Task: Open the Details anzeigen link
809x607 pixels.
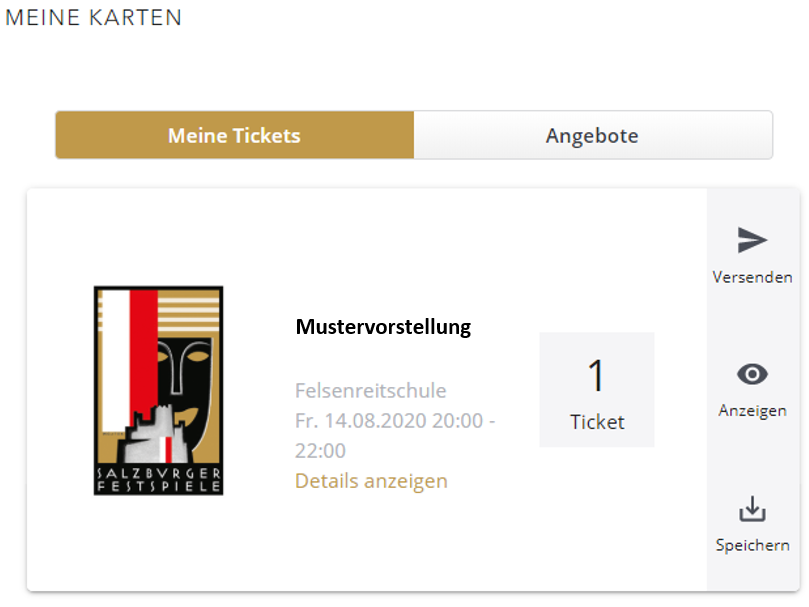Action: (x=371, y=481)
